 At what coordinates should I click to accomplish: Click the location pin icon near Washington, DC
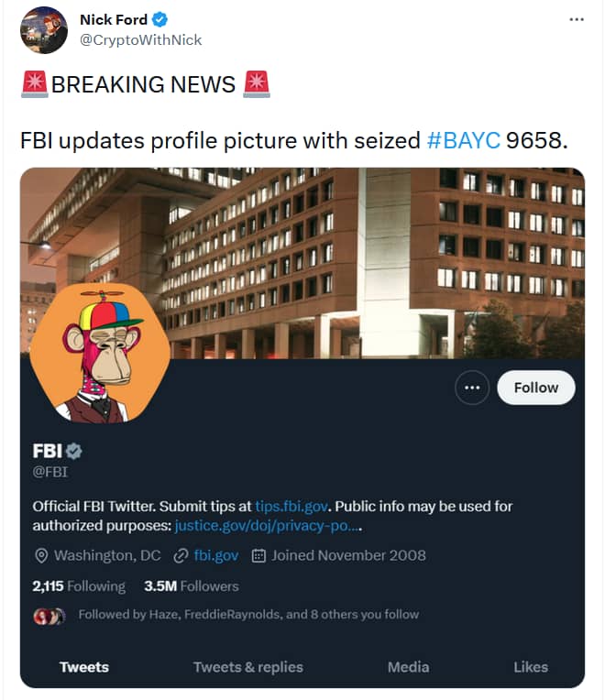(41, 556)
